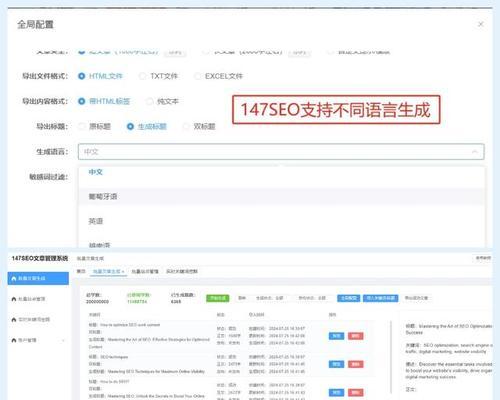500x400 pixels.
Task: Click the green used word count value
Action: point(137,302)
